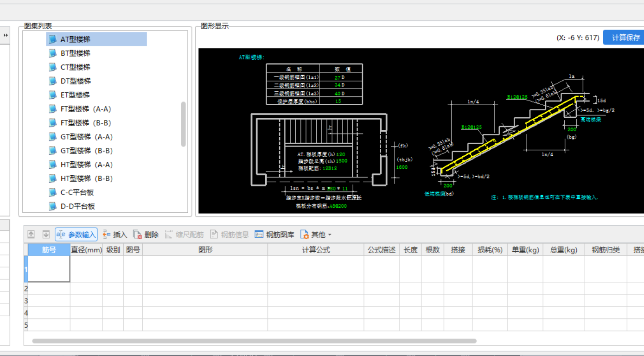Image resolution: width=644 pixels, height=356 pixels.
Task: Open 钢筋信息 rebar information
Action: coord(229,235)
